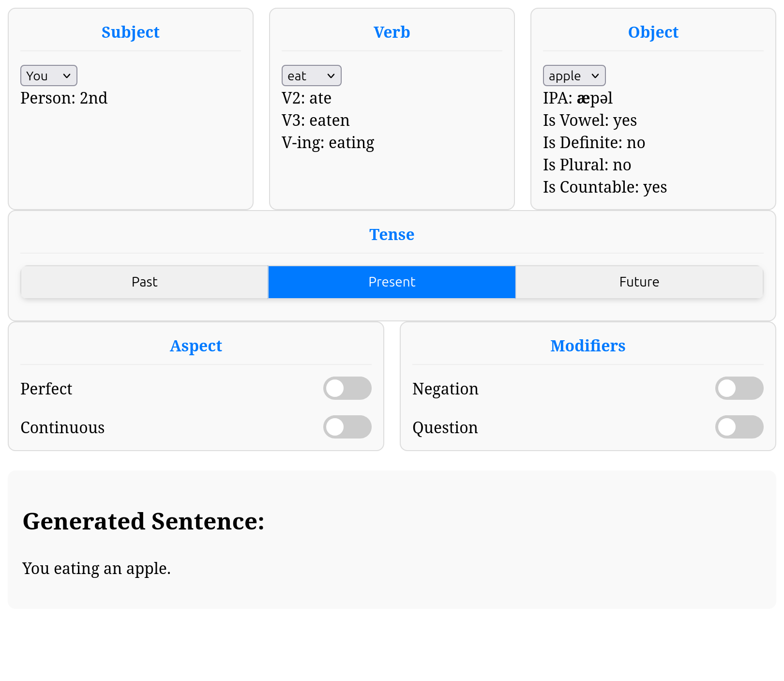Click the generated sentence text
Viewport: 784px width, 681px height.
(96, 568)
